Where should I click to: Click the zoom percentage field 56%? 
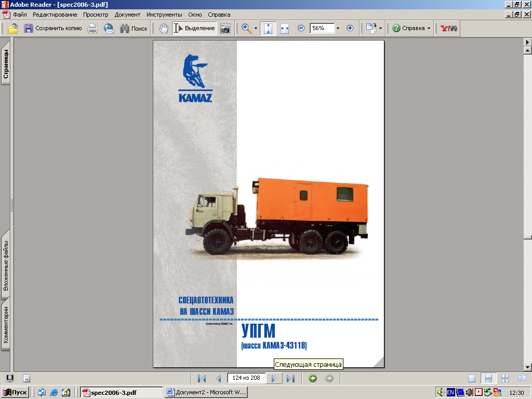click(322, 28)
